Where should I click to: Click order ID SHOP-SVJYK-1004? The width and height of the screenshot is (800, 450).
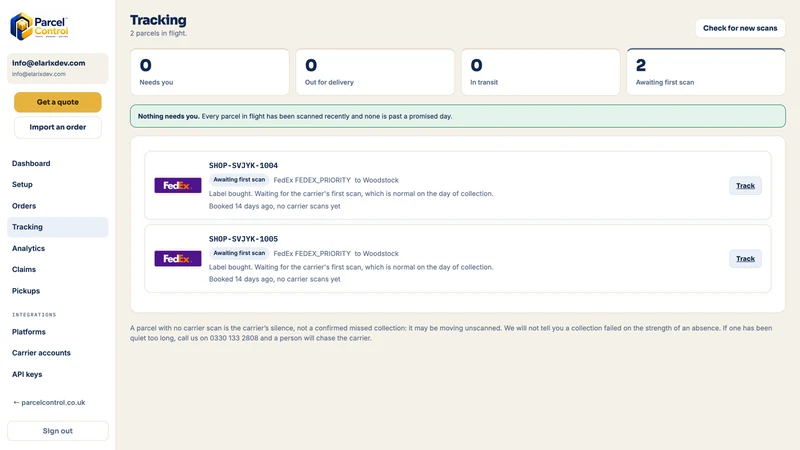[243, 165]
